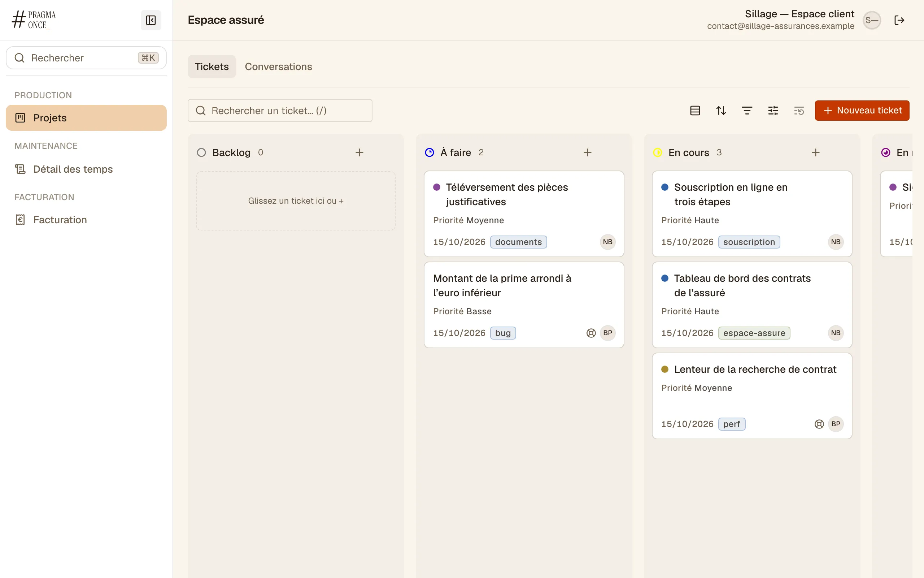Click BP avatar on Montant de la prime card
This screenshot has height=578, width=924.
coord(607,333)
